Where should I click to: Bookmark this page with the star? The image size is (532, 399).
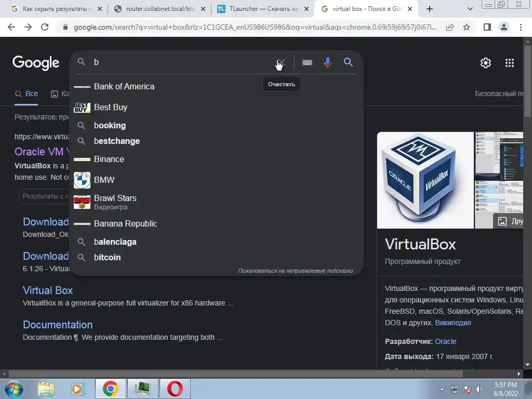coord(467,27)
